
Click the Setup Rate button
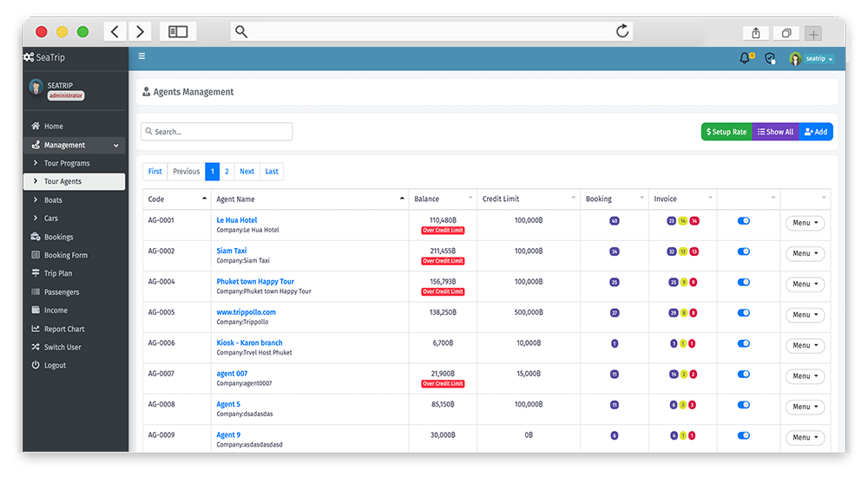point(727,132)
